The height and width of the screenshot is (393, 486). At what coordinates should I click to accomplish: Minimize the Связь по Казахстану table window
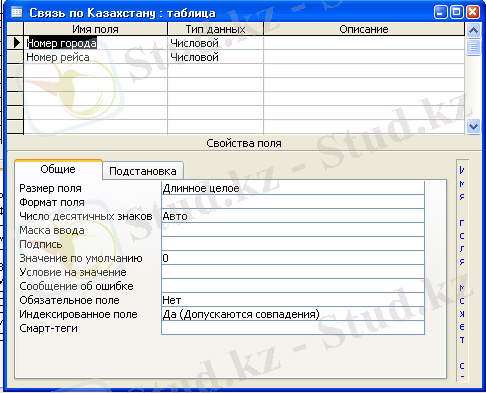click(x=441, y=13)
